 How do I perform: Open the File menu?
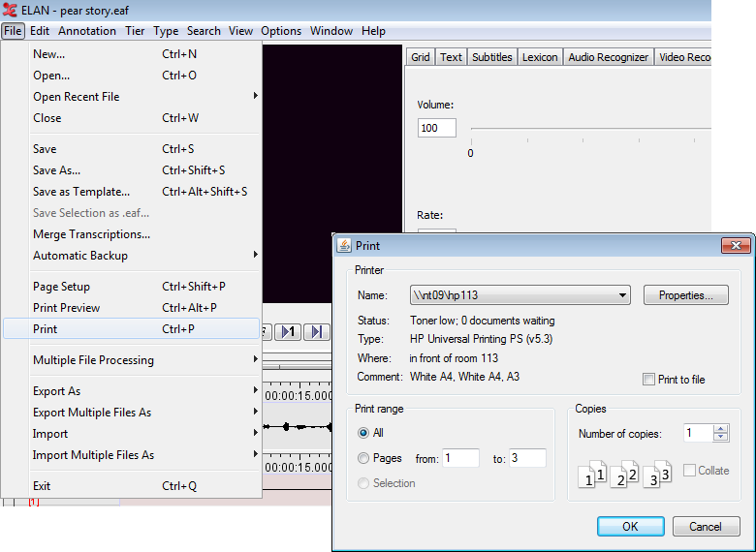click(x=13, y=31)
